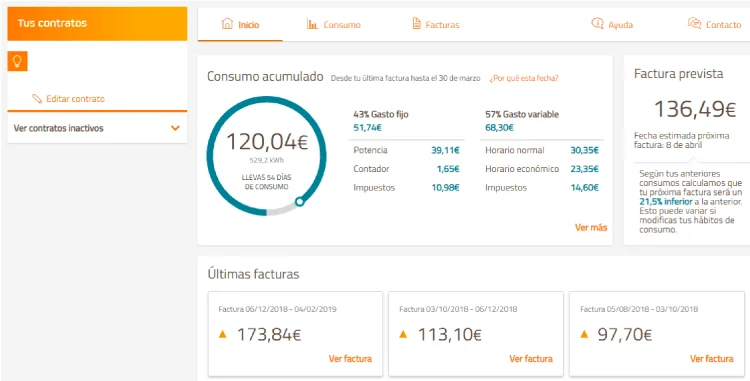Click the Últimas facturas heading
The image size is (750, 381).
point(254,274)
